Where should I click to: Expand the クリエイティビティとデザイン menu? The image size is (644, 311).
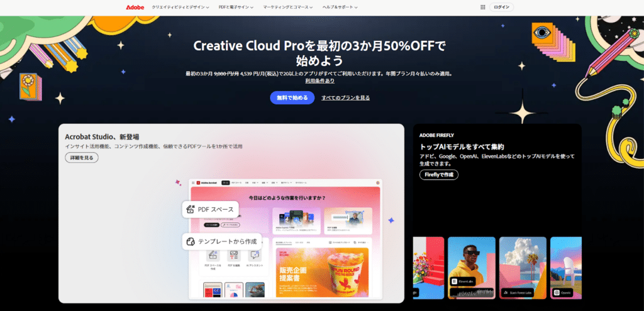pos(176,7)
